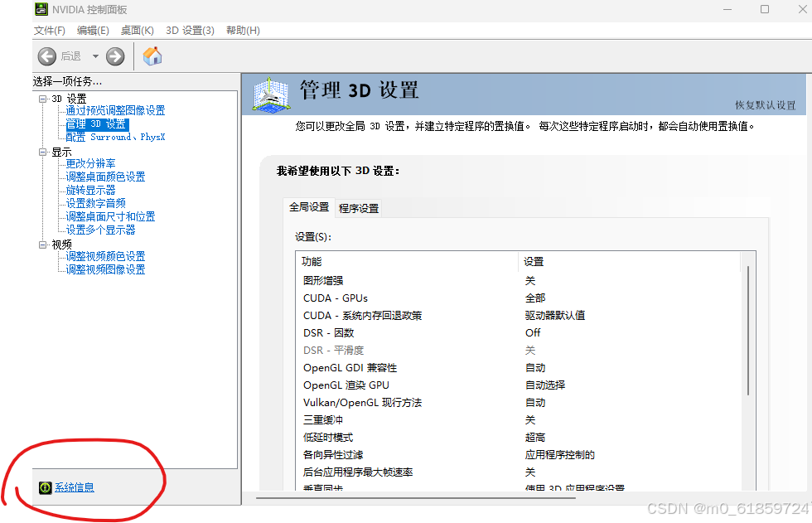Screen dimensions: 812x523
Task: Select 管理 3D 设置 in tree
Action: point(97,124)
